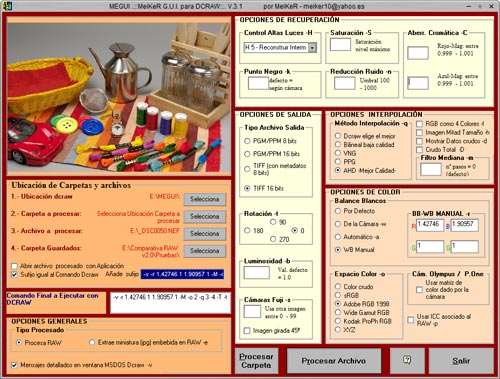Select Extrae miniatura (jpg) embebida option
Image resolution: width=500 pixels, height=379 pixels.
[92, 342]
